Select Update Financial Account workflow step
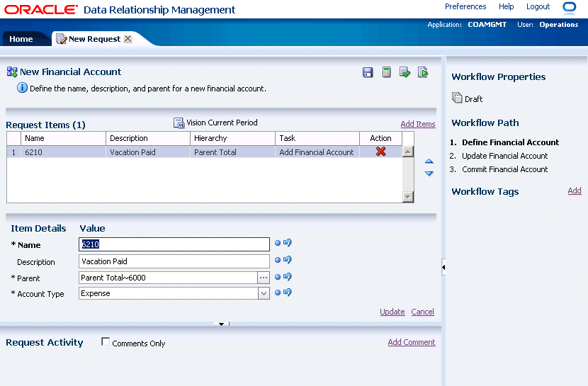 [x=504, y=156]
